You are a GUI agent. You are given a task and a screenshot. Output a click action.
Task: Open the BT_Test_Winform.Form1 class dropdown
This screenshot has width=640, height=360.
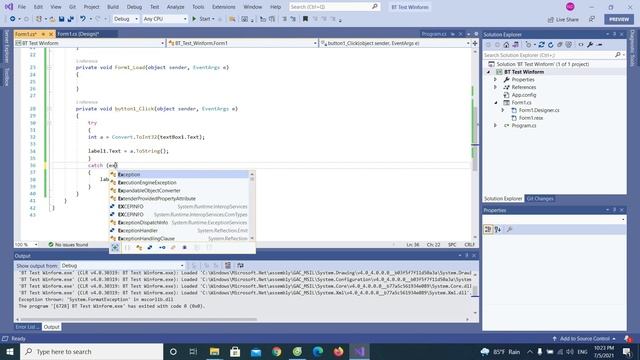(x=242, y=43)
